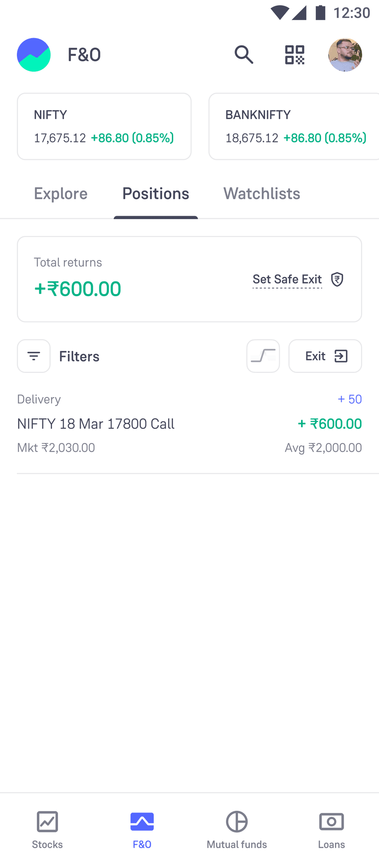Image resolution: width=379 pixels, height=868 pixels.
Task: Open the search icon
Action: (x=244, y=55)
